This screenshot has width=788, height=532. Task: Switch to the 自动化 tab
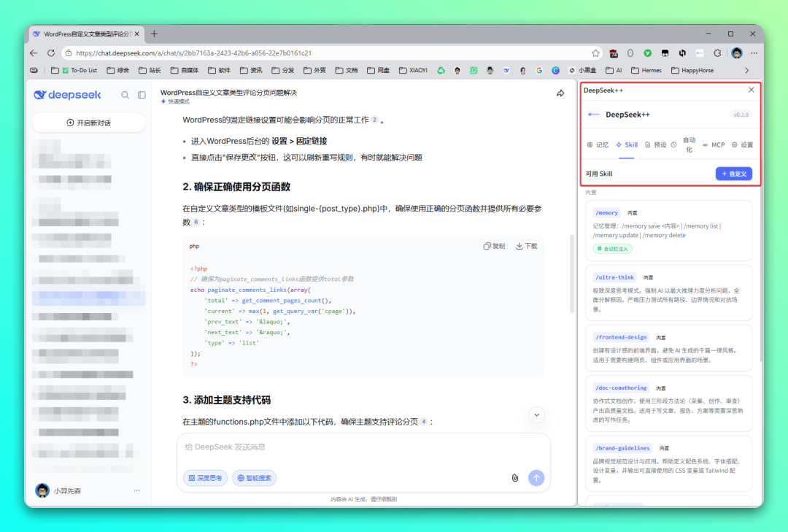[x=684, y=144]
